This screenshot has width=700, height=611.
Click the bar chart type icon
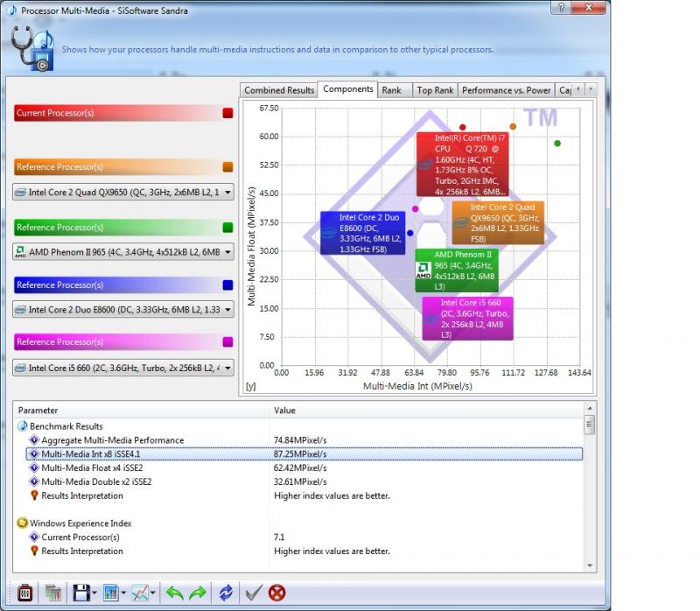pos(111,593)
